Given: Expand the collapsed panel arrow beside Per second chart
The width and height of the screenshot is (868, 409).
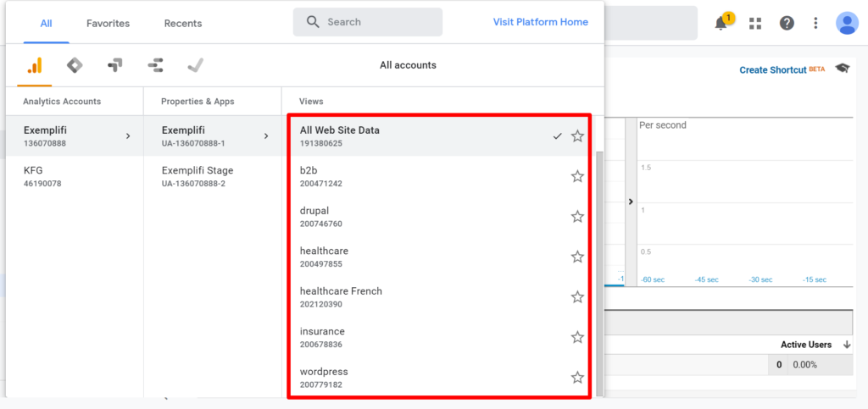Looking at the screenshot, I should point(631,202).
